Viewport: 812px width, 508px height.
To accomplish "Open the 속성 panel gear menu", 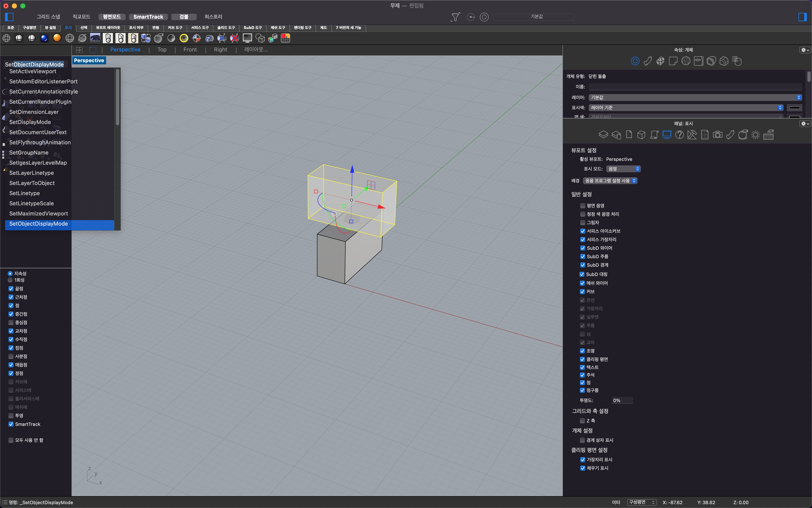I will (805, 50).
